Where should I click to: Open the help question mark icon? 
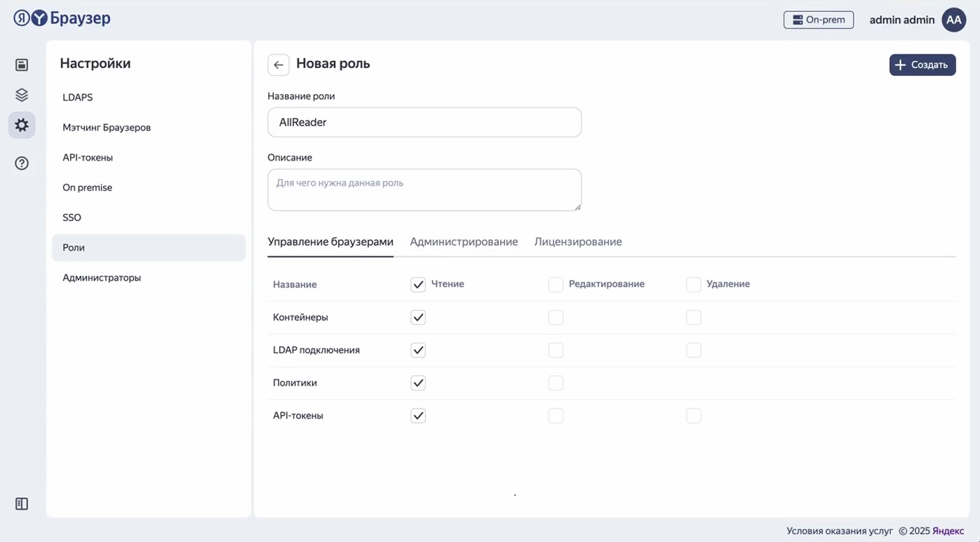pyautogui.click(x=22, y=164)
